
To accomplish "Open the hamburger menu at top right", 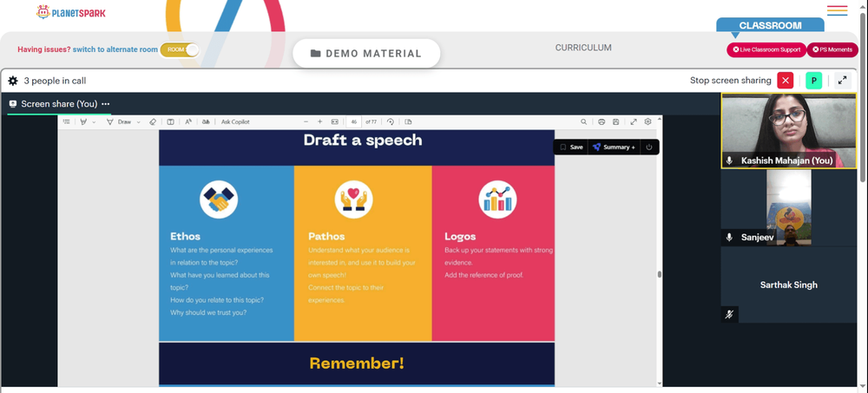I will point(837,10).
